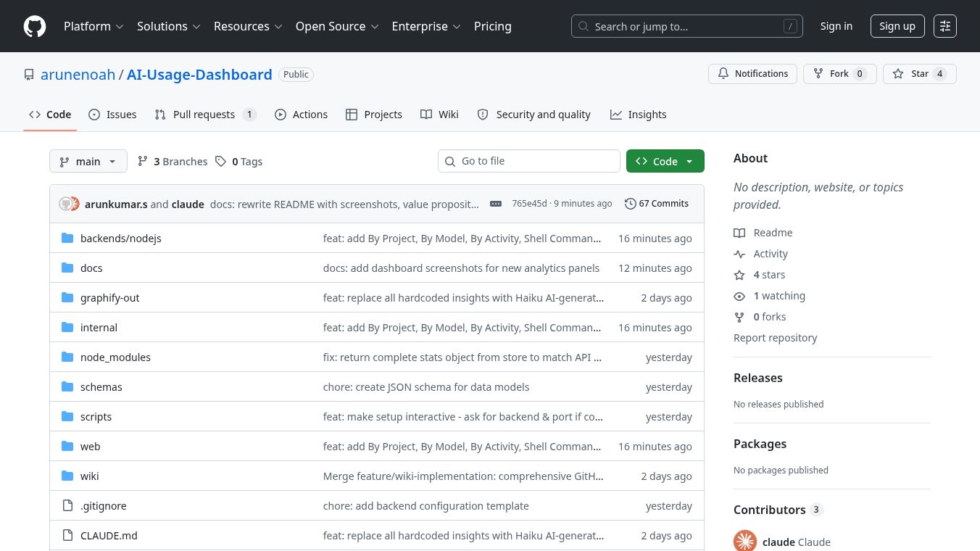Open the command palette icon at top right
980x551 pixels.
click(944, 26)
